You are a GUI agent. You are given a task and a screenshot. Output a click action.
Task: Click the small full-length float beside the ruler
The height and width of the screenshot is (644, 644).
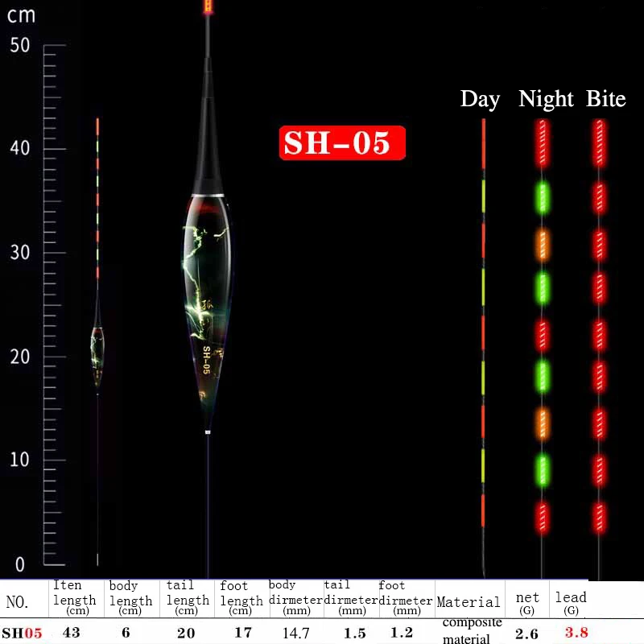[x=97, y=341]
